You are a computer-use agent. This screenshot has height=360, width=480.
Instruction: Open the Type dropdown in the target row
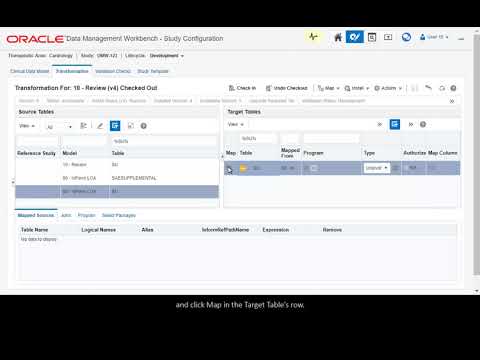pos(376,168)
